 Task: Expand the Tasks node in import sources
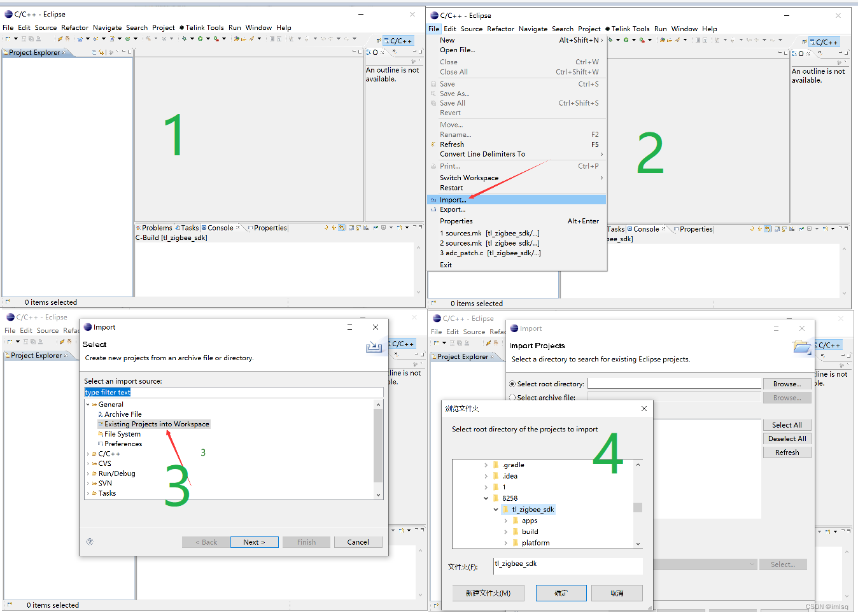[x=88, y=493]
